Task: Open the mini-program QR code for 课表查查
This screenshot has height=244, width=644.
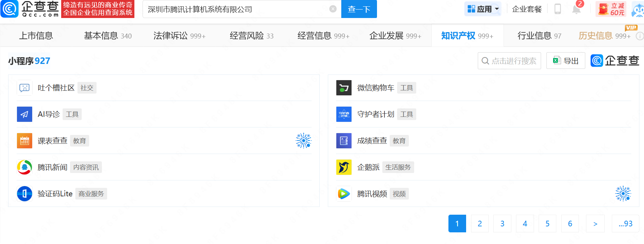Action: 303,141
